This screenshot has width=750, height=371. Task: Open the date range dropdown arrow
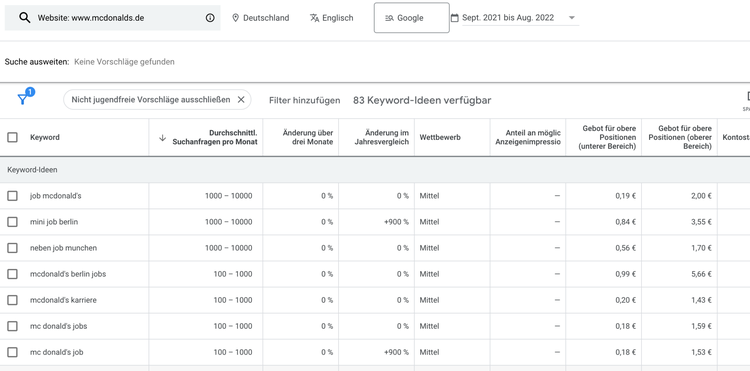click(x=572, y=18)
